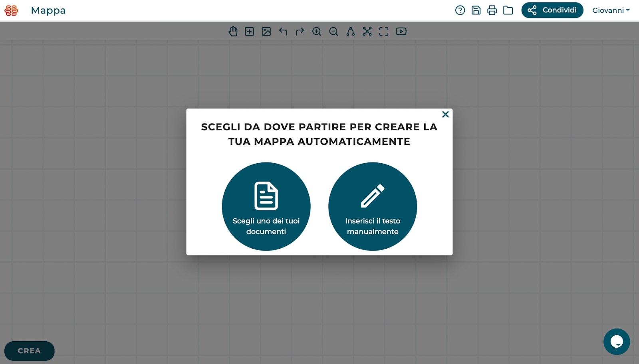Select the hand pan tool
This screenshot has width=639, height=364.
point(233,32)
